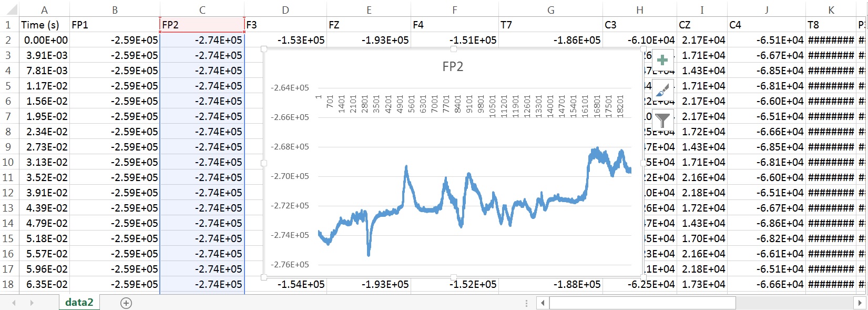Screen dimensions: 868x310
Task: Add a new sheet with plus icon
Action: coord(126,303)
